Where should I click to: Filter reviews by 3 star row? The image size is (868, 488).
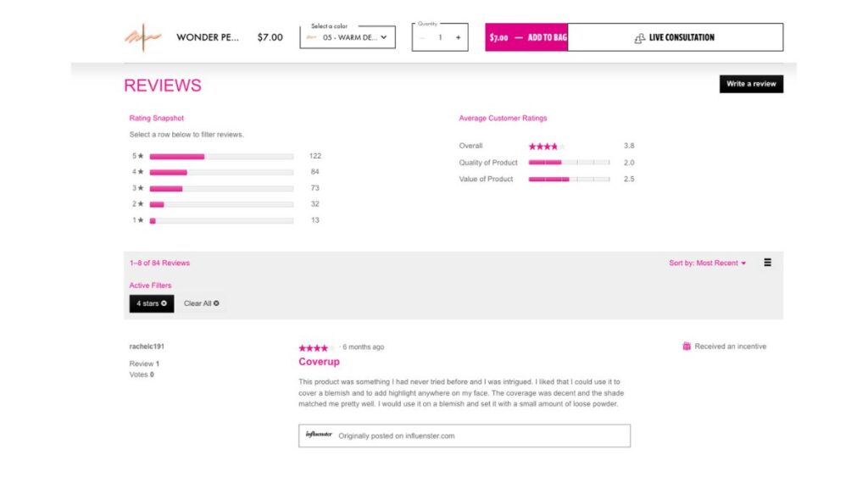point(220,188)
